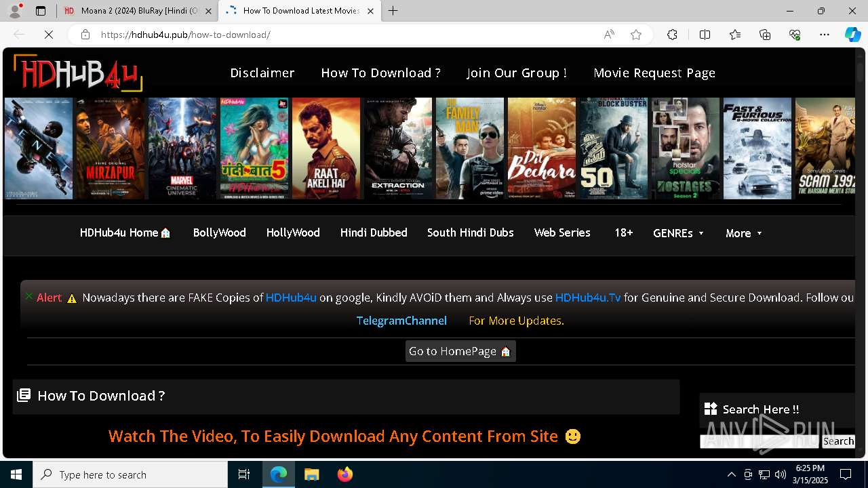Image resolution: width=868 pixels, height=488 pixels.
Task: Show hidden system tray icons
Action: pyautogui.click(x=731, y=474)
